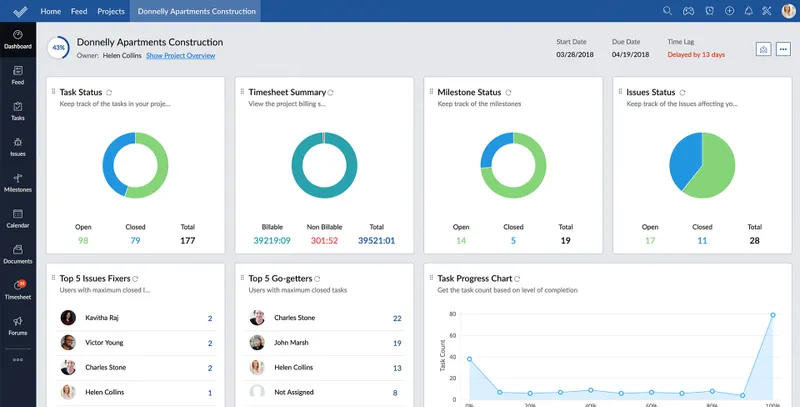Click the start date 03/28/2018
The image size is (800, 407).
(574, 55)
